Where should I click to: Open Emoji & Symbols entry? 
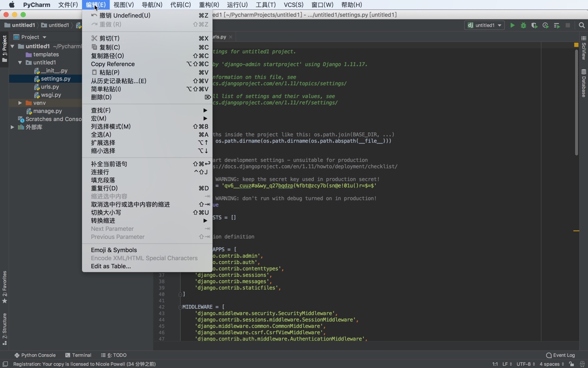(x=147, y=250)
